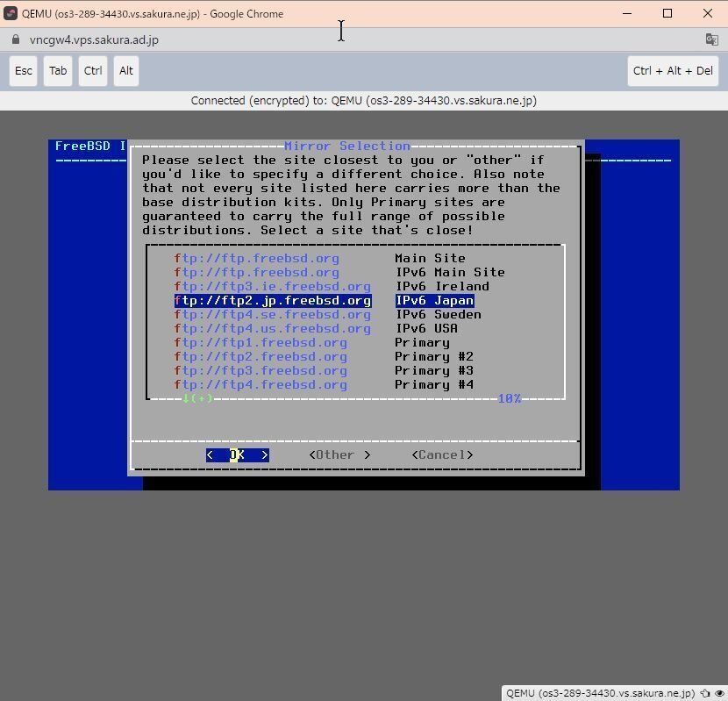Select ftp://ftp3.ie.freebsd.org IPv6 Ireland
The image size is (728, 701).
(x=332, y=286)
